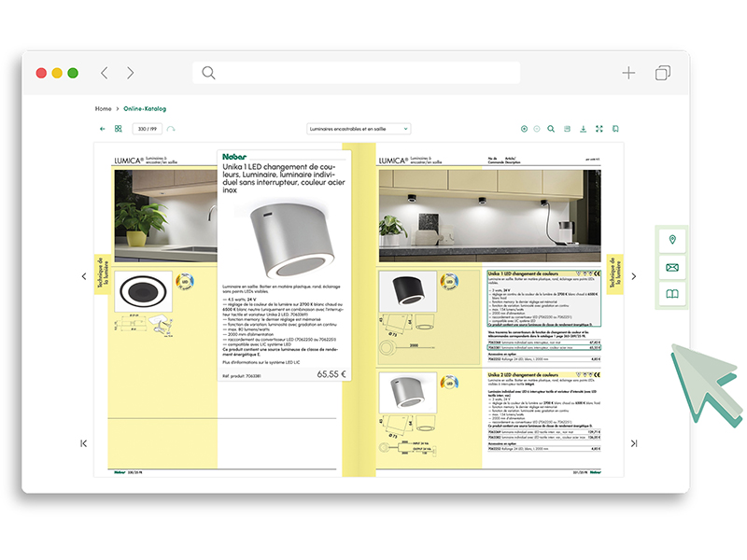The height and width of the screenshot is (560, 747).
Task: Click the Unika 1 LED changement de couleurs heading
Action: click(x=523, y=273)
